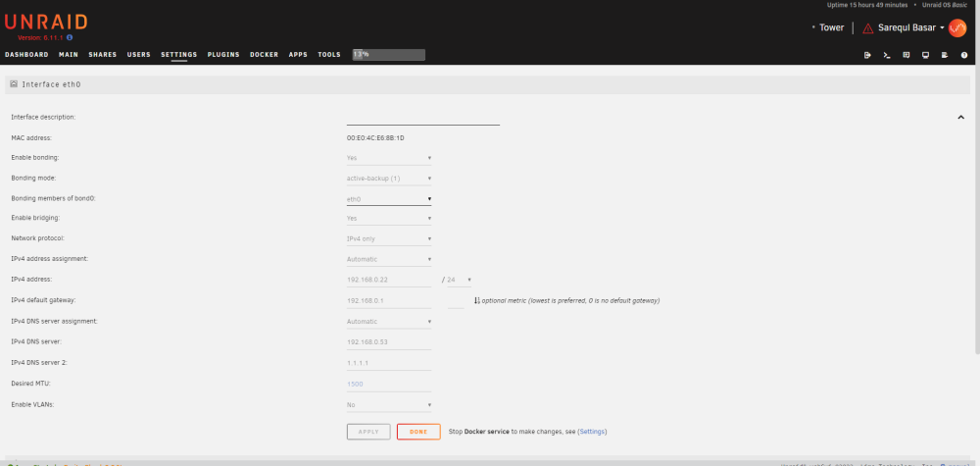Open the Sarequl Basar account dropdown
The width and height of the screenshot is (980, 466).
click(910, 28)
